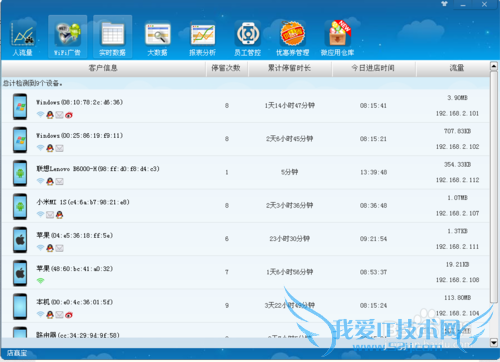This screenshot has width=500, height=362.
Task: Select the 小米MI 1S device name
Action: pos(83,202)
